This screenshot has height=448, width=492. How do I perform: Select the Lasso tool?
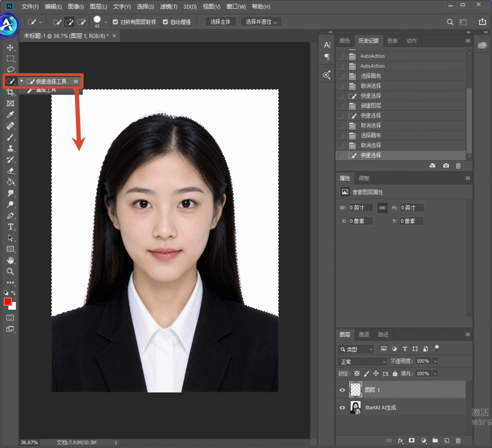[x=11, y=70]
